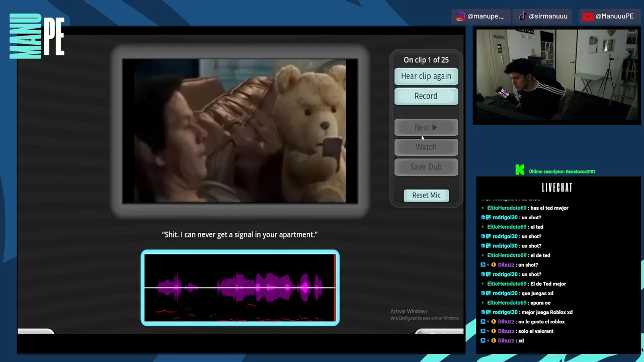Image resolution: width=644 pixels, height=362 pixels.
Task: Click 'Último suscriptor: Renatocox0101' text
Action: pos(562,171)
